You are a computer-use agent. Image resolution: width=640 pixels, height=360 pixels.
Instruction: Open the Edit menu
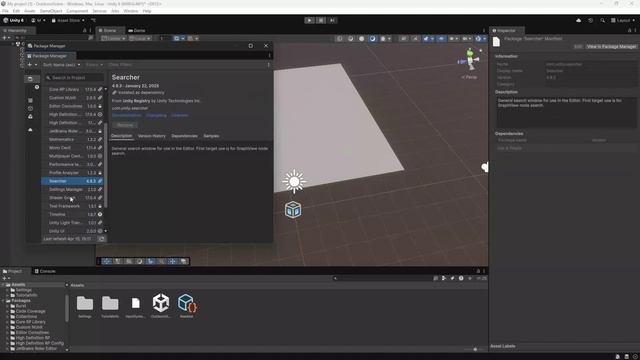(x=16, y=11)
